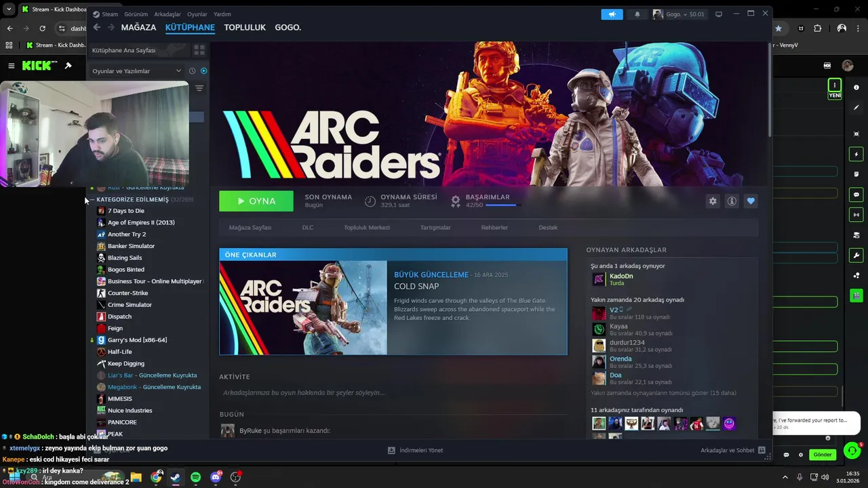This screenshot has width=868, height=488.
Task: Open Yardım menu
Action: tap(222, 14)
